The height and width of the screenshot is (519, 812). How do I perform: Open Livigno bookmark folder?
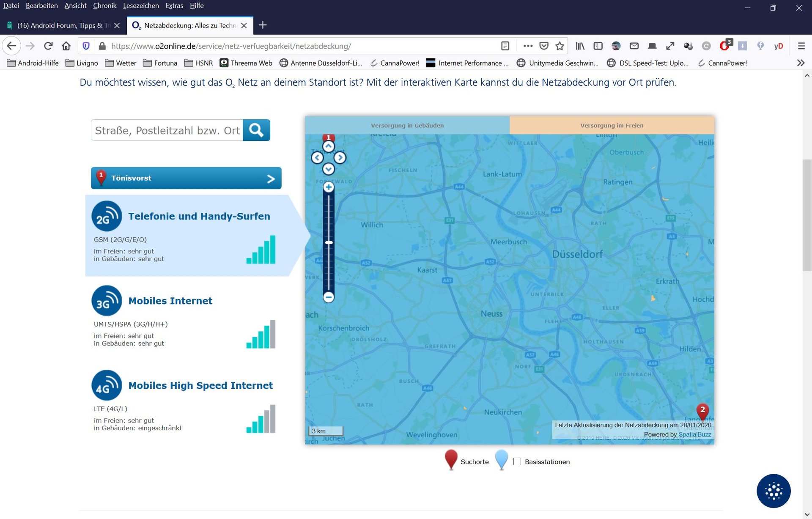pyautogui.click(x=82, y=63)
